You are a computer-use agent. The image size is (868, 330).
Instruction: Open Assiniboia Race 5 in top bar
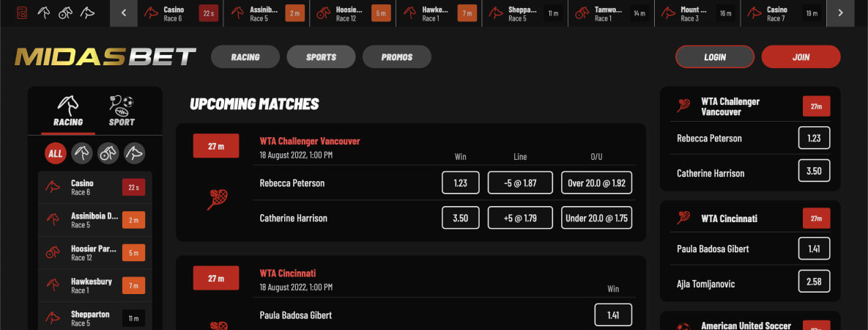[x=267, y=13]
